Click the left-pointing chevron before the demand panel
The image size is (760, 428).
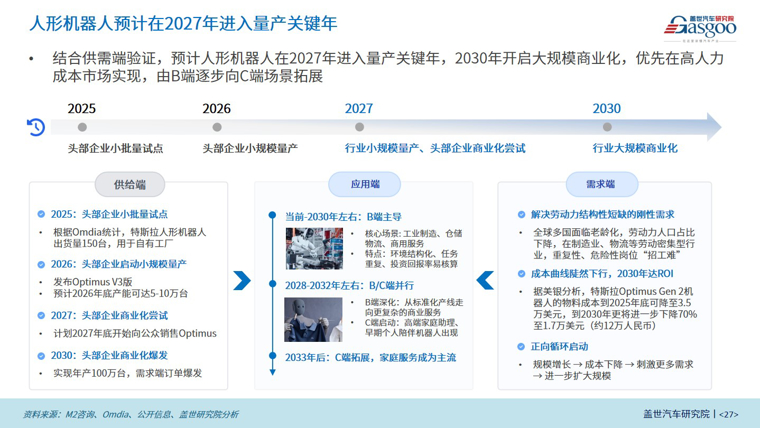pos(487,279)
